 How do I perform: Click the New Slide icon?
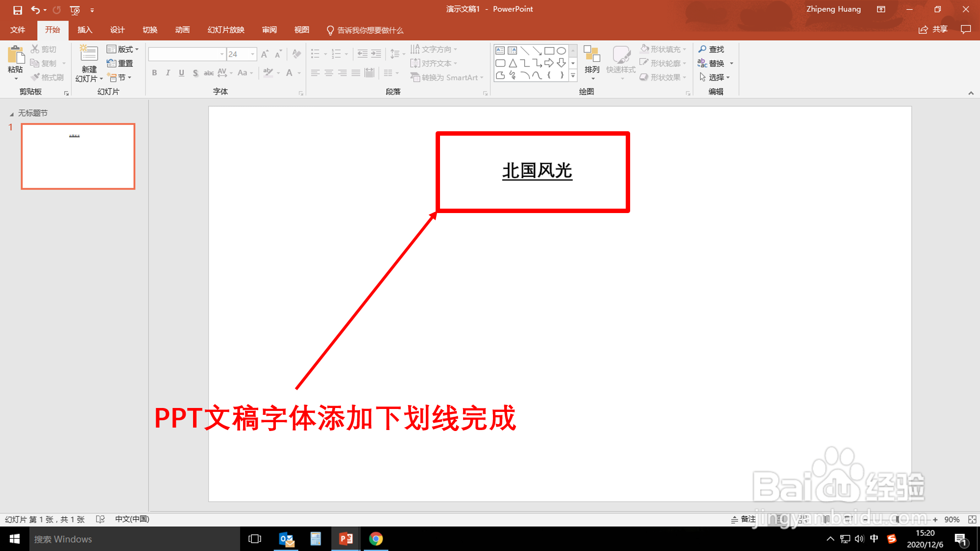tap(89, 54)
